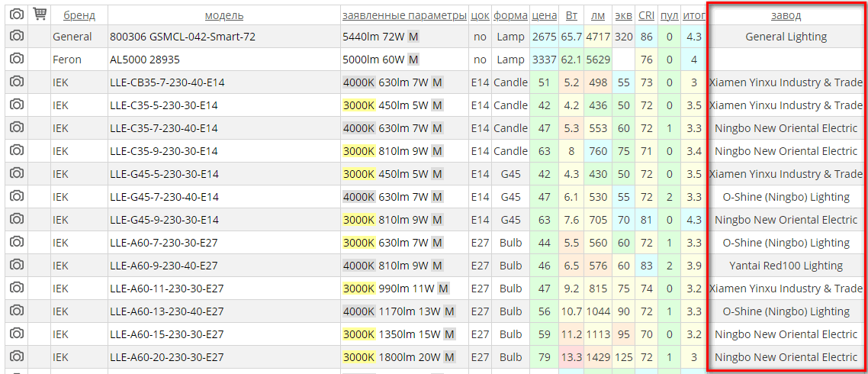Viewport: 868px width, 374px height.
Task: Click equivalent value 125
Action: [624, 357]
